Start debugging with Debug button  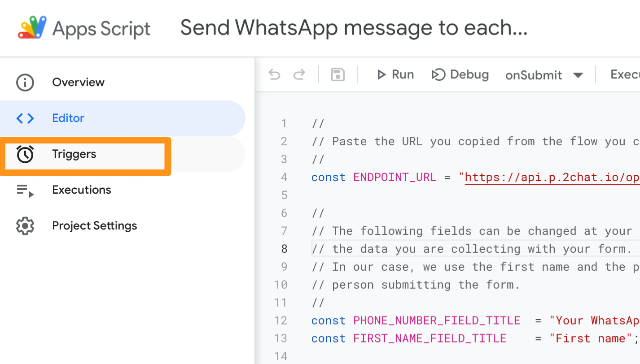pyautogui.click(x=460, y=74)
